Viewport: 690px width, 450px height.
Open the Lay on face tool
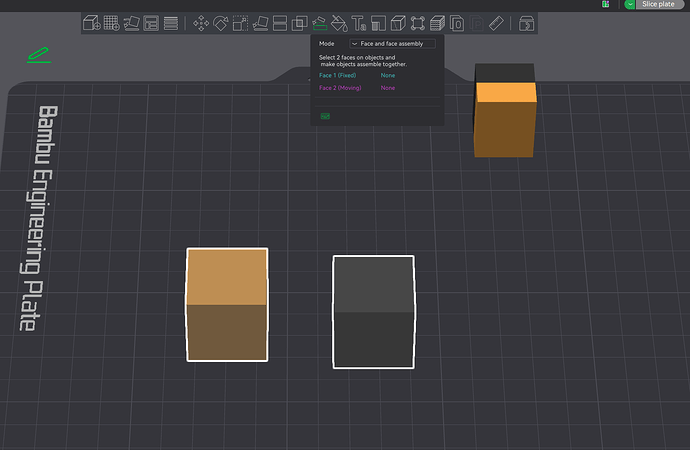[x=260, y=23]
